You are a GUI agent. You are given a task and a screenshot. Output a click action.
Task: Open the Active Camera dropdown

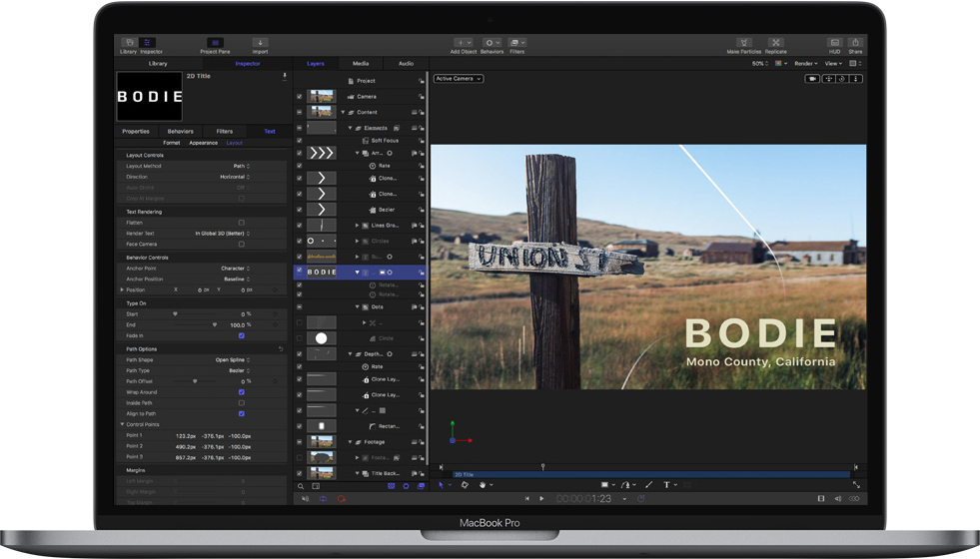point(459,79)
